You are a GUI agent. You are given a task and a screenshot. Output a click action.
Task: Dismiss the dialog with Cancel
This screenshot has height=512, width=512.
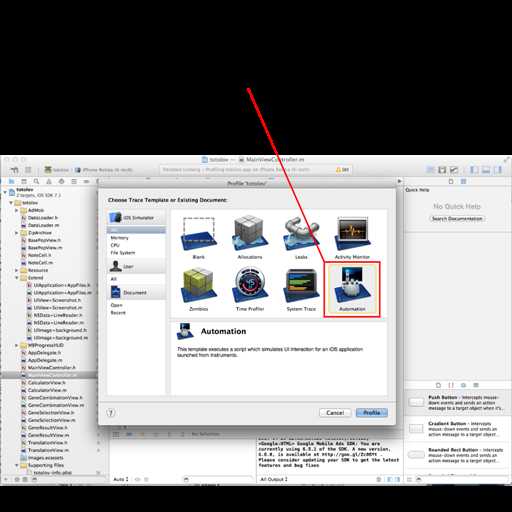(x=335, y=413)
